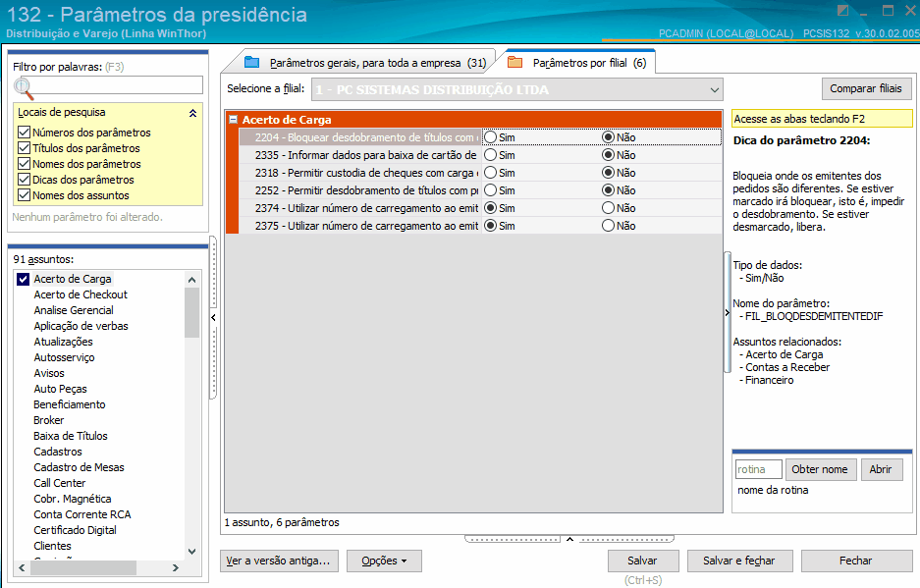Select Acerto de Checkout subject
The width and height of the screenshot is (920, 588).
coord(81,294)
